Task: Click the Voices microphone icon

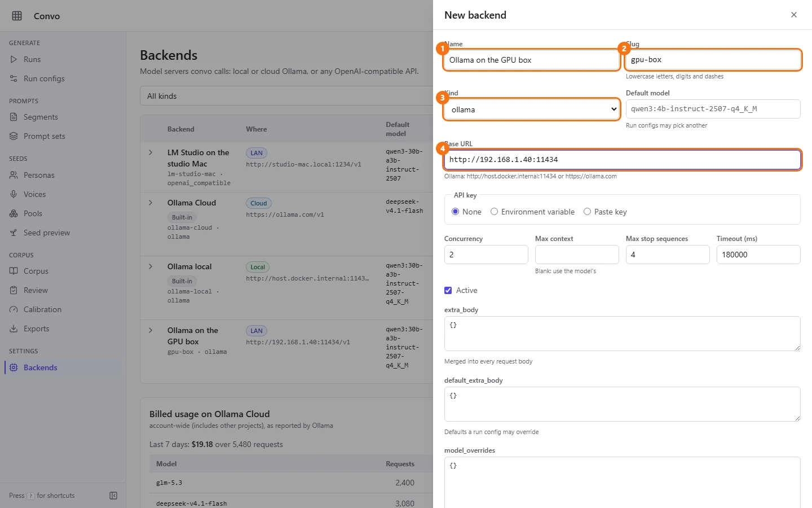Action: click(x=14, y=194)
